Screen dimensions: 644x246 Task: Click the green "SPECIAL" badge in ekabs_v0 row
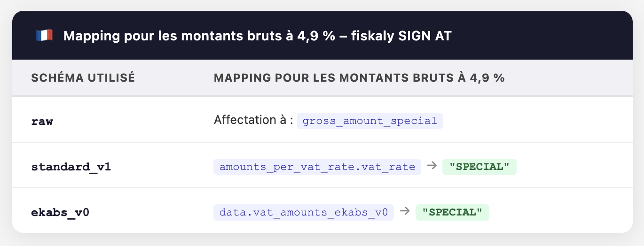coord(452,212)
